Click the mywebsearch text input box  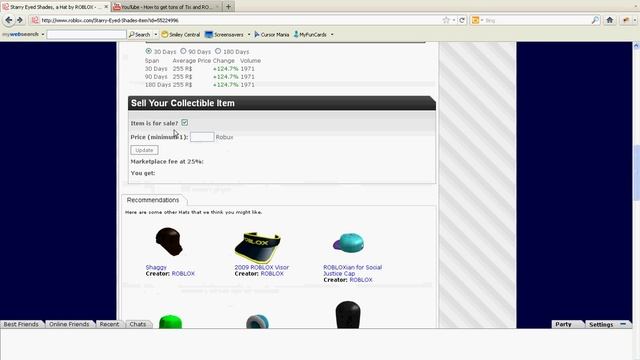click(x=87, y=35)
